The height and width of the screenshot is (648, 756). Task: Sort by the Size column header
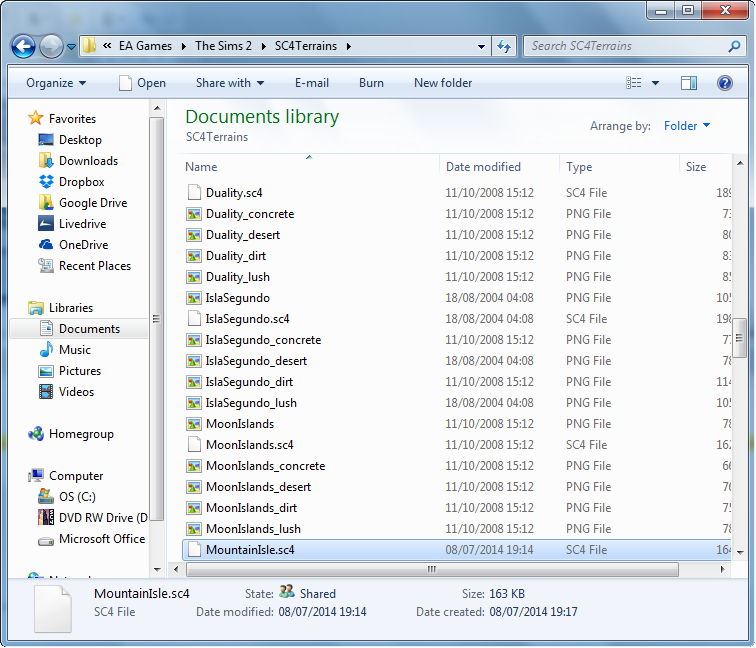705,167
